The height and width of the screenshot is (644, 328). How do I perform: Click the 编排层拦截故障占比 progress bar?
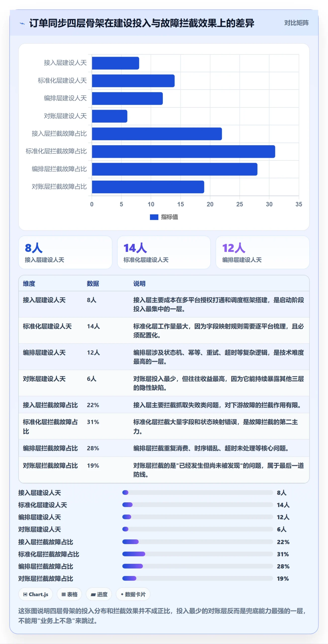tap(198, 566)
